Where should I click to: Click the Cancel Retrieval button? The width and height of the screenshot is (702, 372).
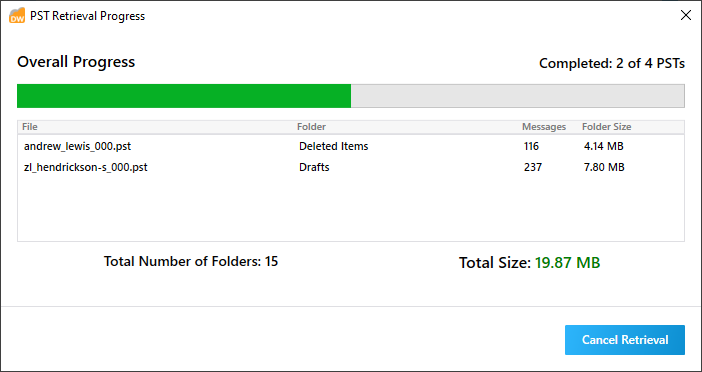(x=625, y=340)
